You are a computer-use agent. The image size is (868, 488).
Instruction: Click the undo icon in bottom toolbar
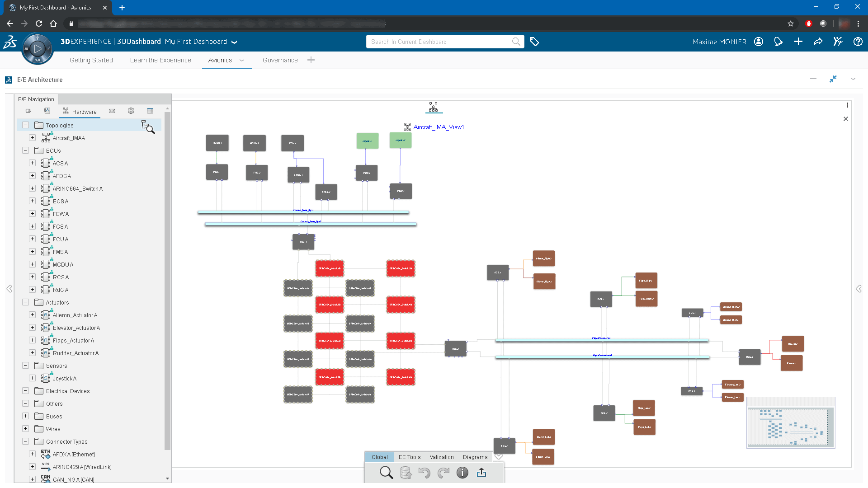(x=424, y=472)
